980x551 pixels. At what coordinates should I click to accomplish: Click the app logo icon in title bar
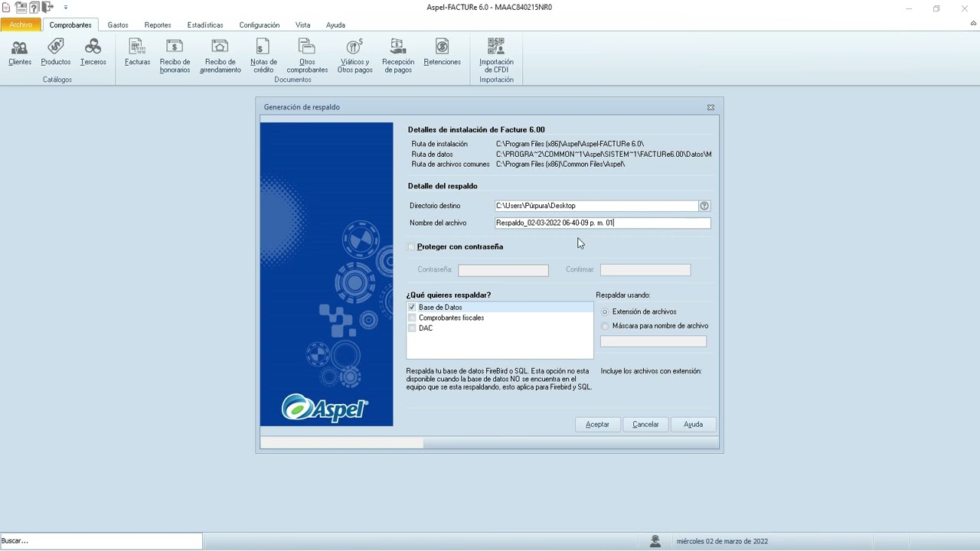point(5,7)
